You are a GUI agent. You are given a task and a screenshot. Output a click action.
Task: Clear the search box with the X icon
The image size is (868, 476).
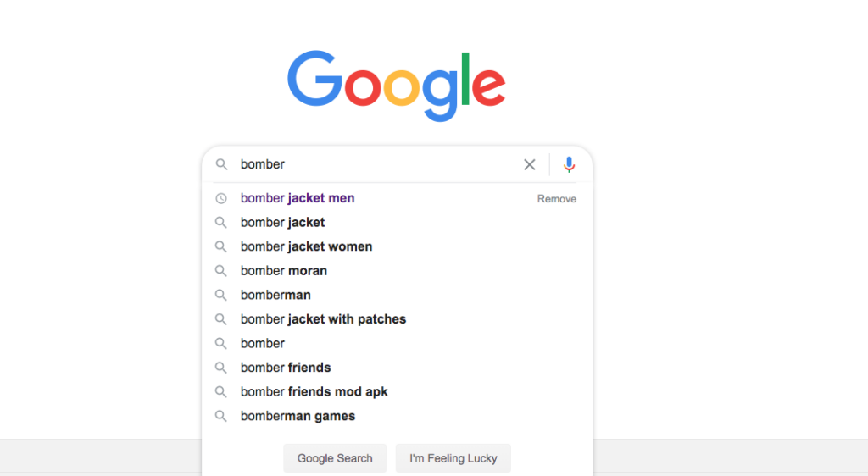[x=529, y=164]
